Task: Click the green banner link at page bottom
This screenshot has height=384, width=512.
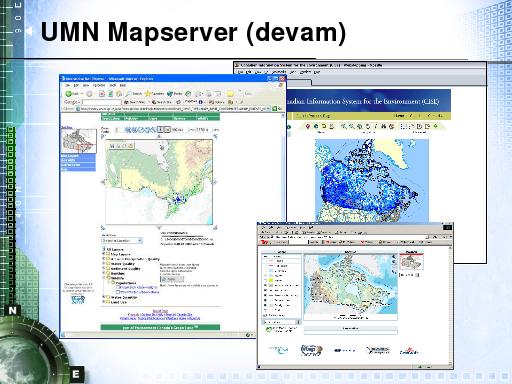Action: click(160, 328)
